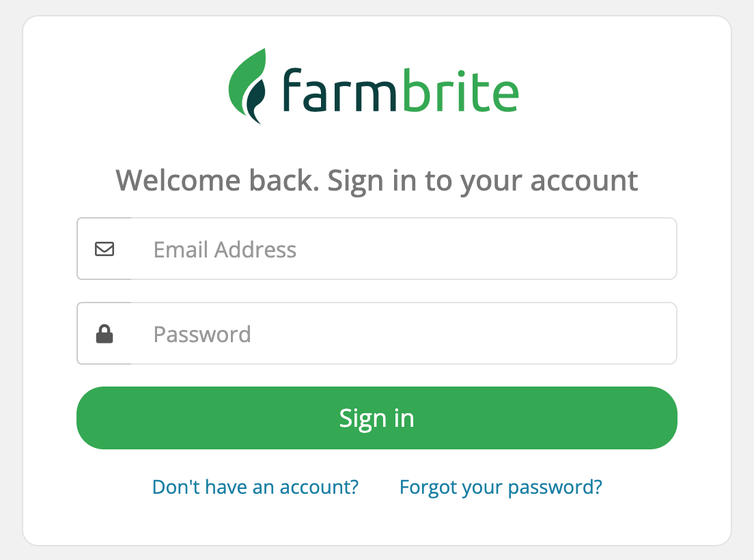This screenshot has height=560, width=754.
Task: Click the right end of the Email field
Action: (656, 249)
